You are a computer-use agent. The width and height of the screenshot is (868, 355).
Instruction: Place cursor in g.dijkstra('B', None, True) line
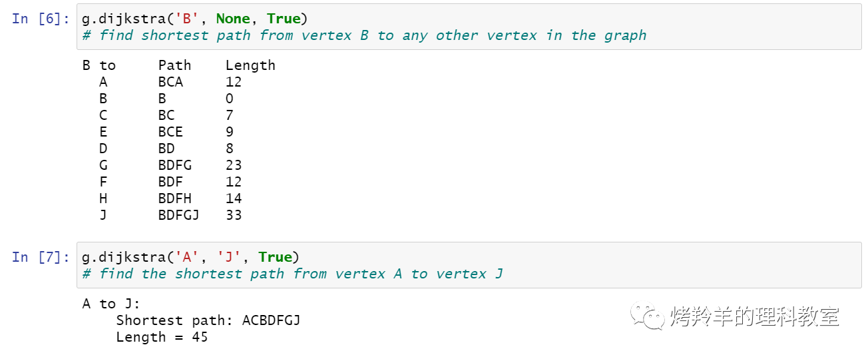[x=194, y=19]
